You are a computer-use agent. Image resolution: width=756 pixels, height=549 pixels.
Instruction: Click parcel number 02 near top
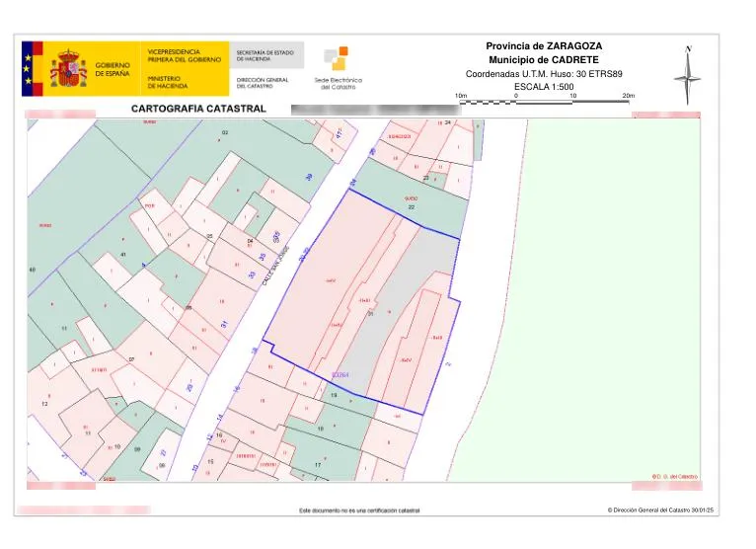pos(225,132)
